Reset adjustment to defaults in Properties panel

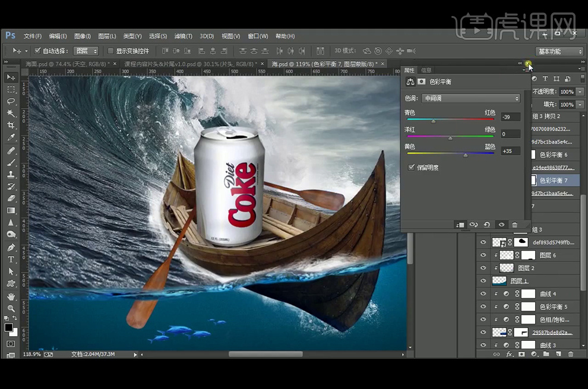click(487, 225)
